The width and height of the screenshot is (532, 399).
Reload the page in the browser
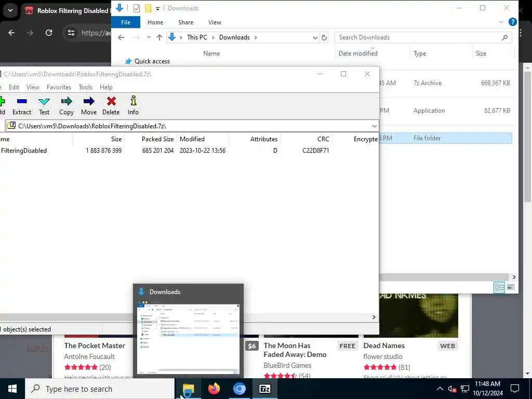(x=49, y=33)
